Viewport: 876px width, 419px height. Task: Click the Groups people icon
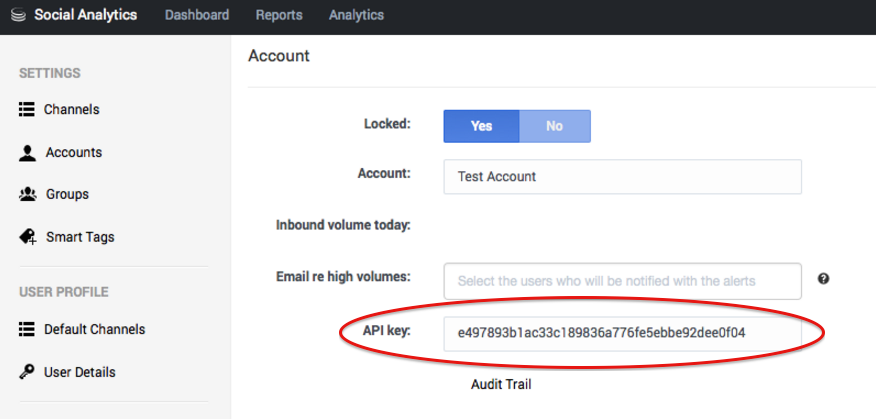pos(27,194)
